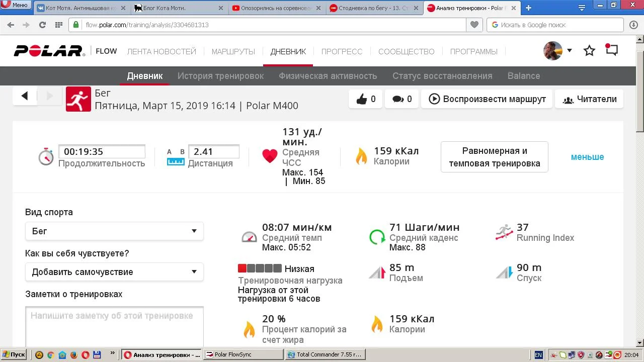Click the red running sport icon

tap(78, 99)
